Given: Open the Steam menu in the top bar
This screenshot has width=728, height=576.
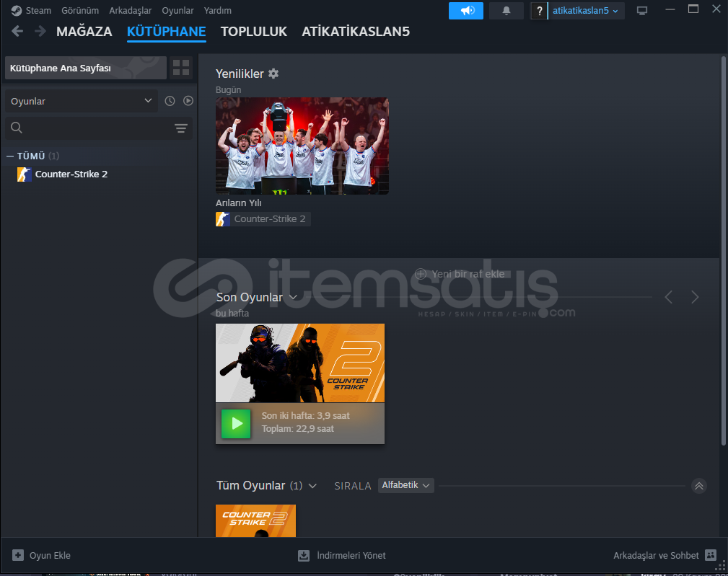Looking at the screenshot, I should [38, 10].
